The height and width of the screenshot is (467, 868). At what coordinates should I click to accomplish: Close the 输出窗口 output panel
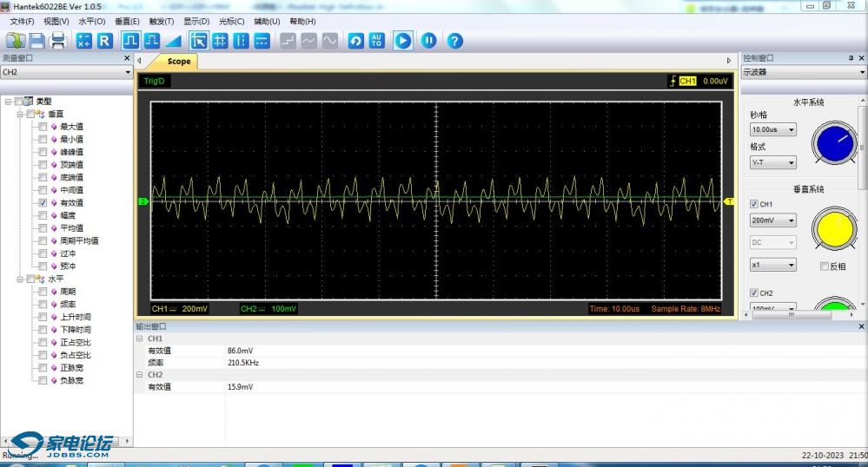(x=861, y=326)
